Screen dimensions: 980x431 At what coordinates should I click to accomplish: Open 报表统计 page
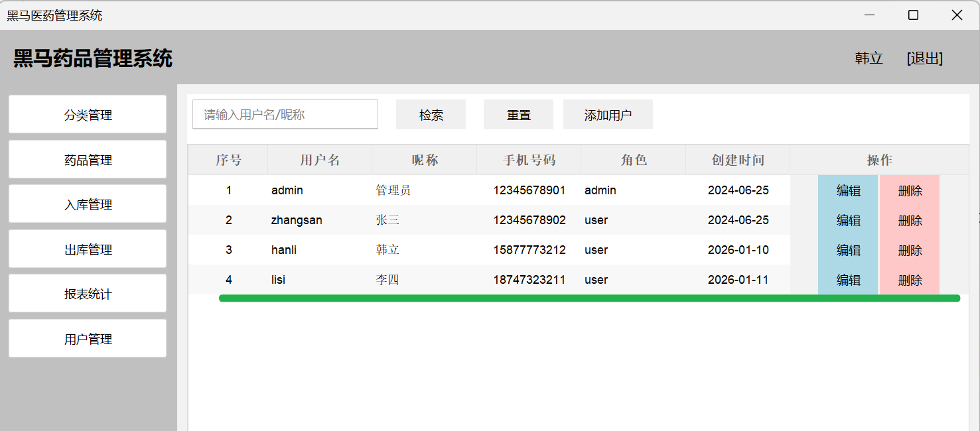(x=88, y=294)
